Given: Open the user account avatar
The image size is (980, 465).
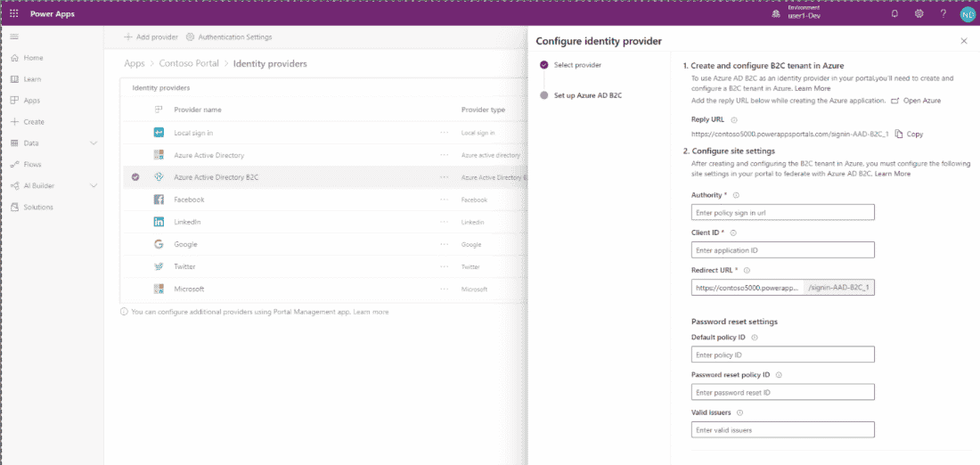Looking at the screenshot, I should click(x=967, y=14).
